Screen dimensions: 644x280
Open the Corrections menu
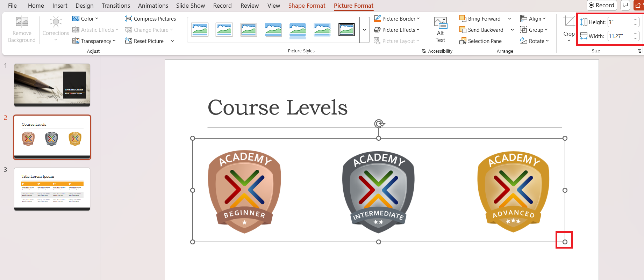click(56, 30)
